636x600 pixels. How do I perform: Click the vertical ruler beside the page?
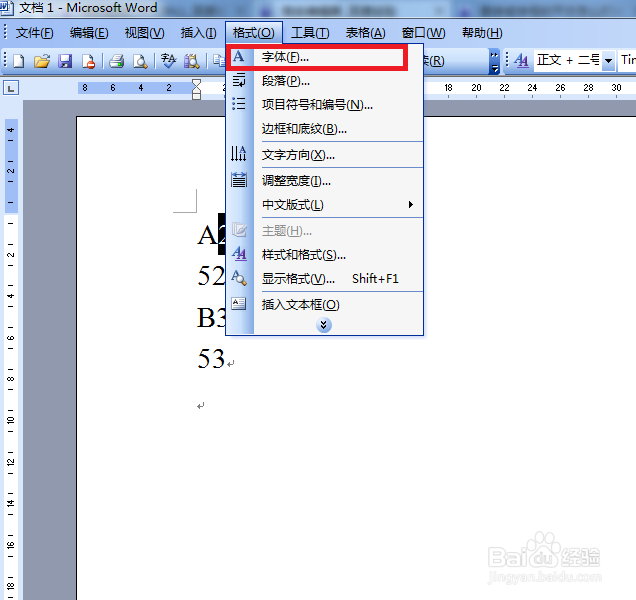pyautogui.click(x=11, y=359)
